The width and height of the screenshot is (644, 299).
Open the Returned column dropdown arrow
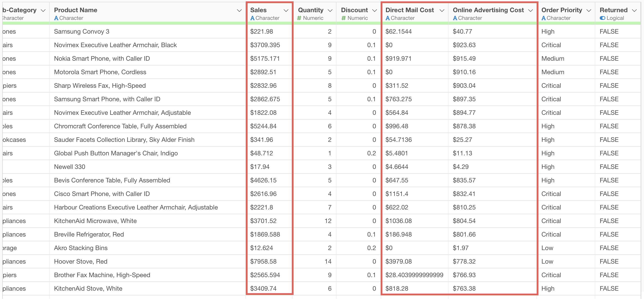coord(634,11)
